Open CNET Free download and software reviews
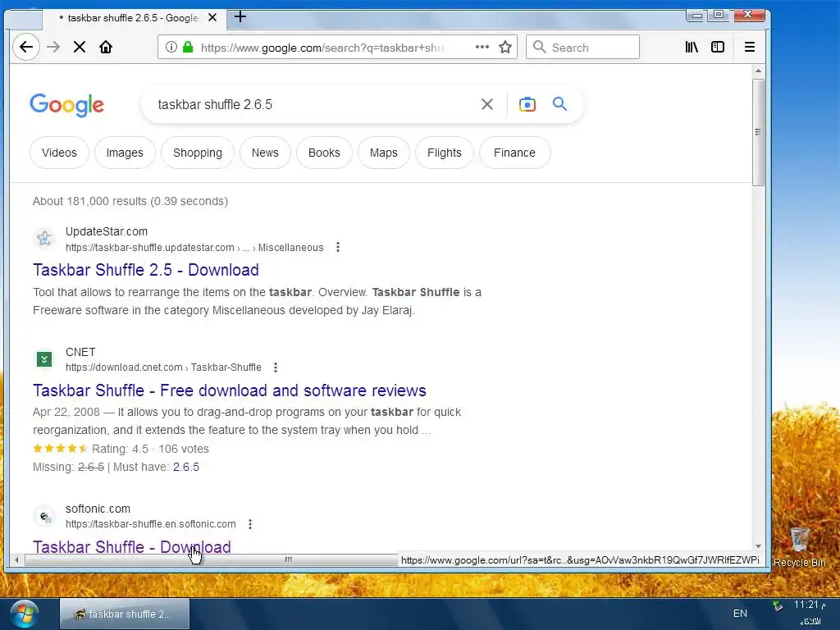This screenshot has width=840, height=630. [x=230, y=390]
